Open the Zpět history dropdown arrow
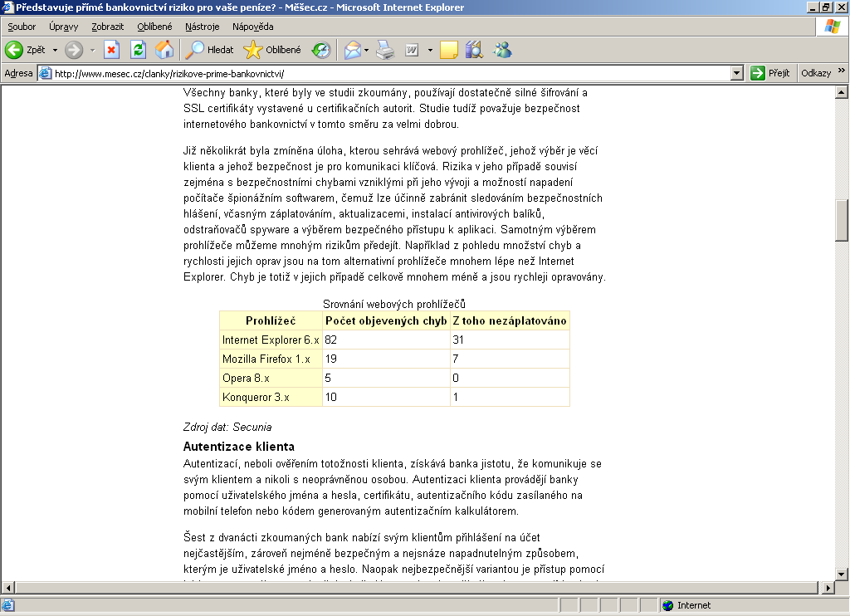The width and height of the screenshot is (850, 616). 55,51
